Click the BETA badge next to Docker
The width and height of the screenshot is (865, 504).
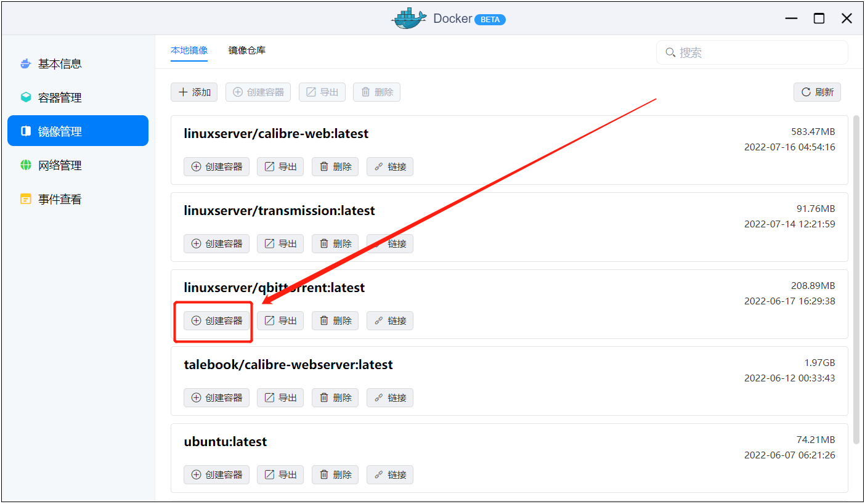pyautogui.click(x=490, y=19)
